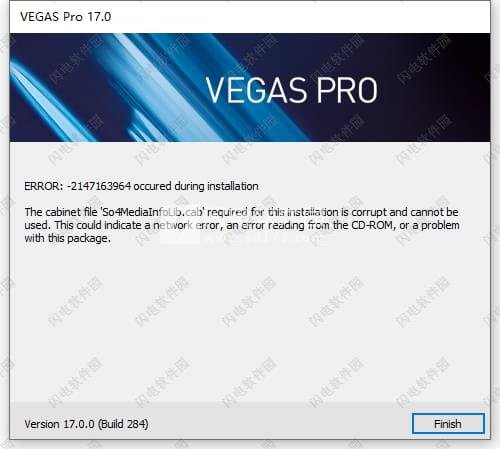Click the VEGAS Pro 17.0 title bar text
The image size is (500, 449).
[65, 17]
